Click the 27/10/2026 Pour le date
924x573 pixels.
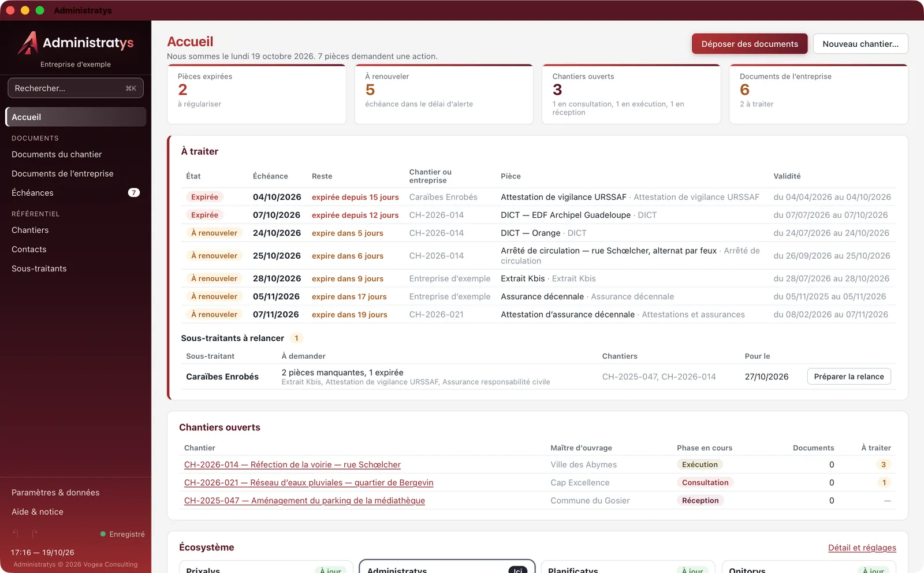766,377
